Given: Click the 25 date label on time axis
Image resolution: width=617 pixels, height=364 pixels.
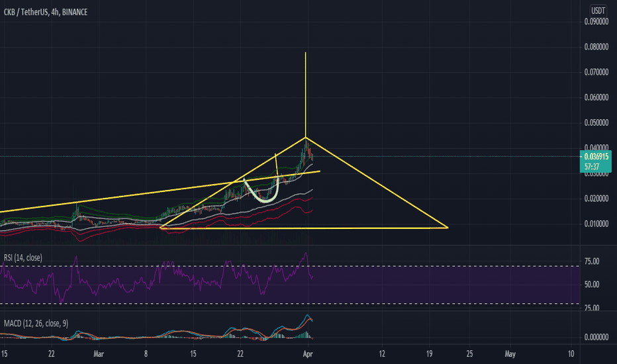Looking at the screenshot, I should click(x=470, y=354).
